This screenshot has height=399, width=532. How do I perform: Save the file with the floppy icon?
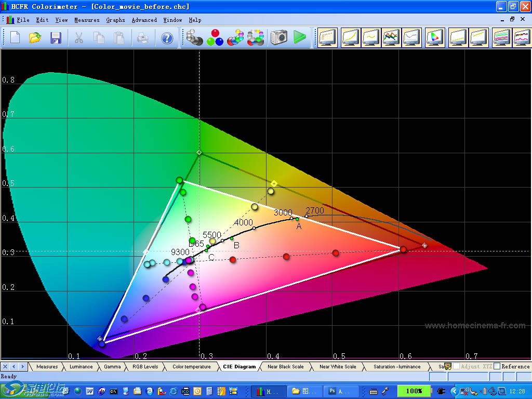point(56,38)
